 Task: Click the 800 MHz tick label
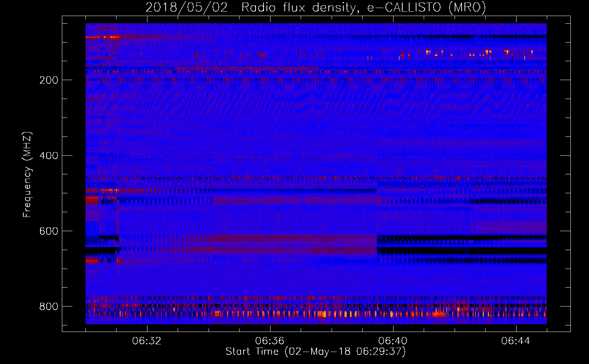pyautogui.click(x=49, y=306)
